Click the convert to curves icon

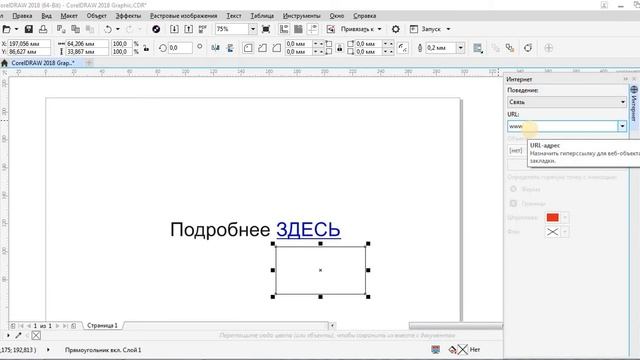pos(528,48)
